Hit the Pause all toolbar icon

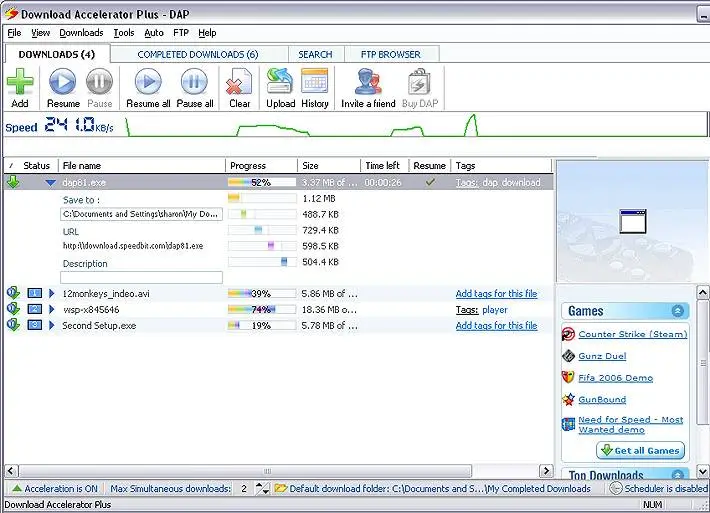(x=195, y=83)
